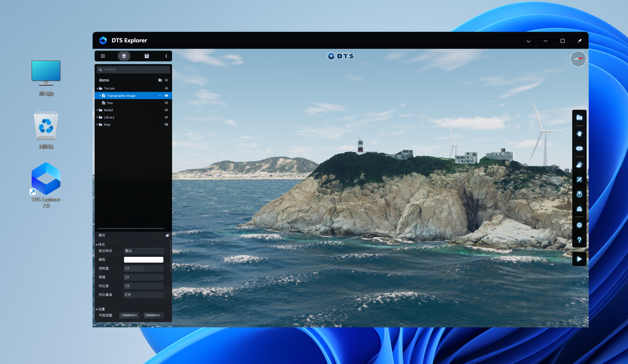The width and height of the screenshot is (628, 364).
Task: Click the Map folder icon
Action: [101, 124]
